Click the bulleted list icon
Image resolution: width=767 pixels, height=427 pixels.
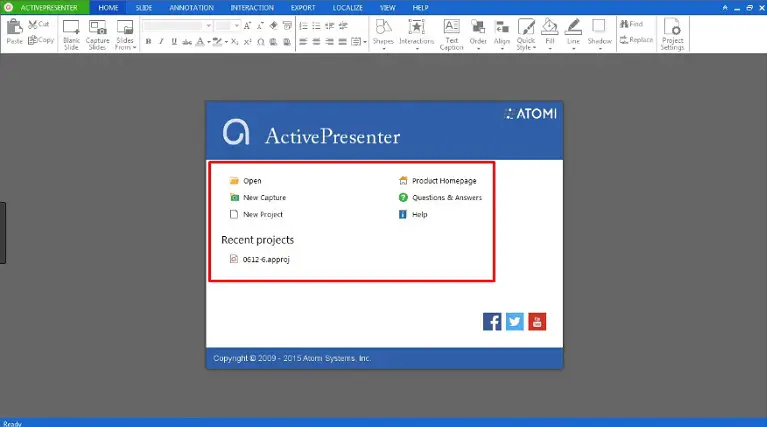coord(316,25)
